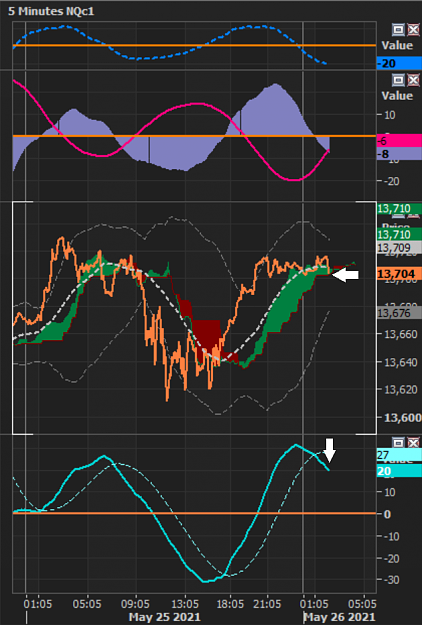The width and height of the screenshot is (422, 625).
Task: Click the pink -6 value tag
Action: coord(399,140)
